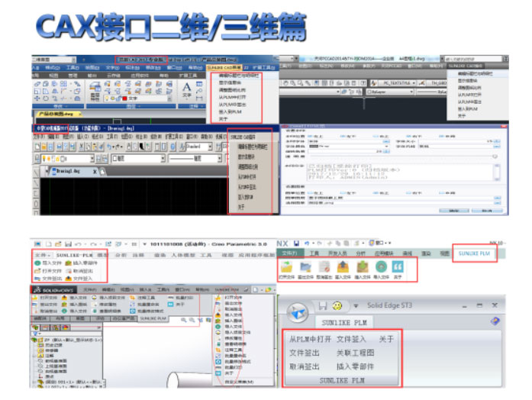532x400 pixels.
Task: Click 文件签入 in the Solid Edge panel
Action: click(352, 339)
